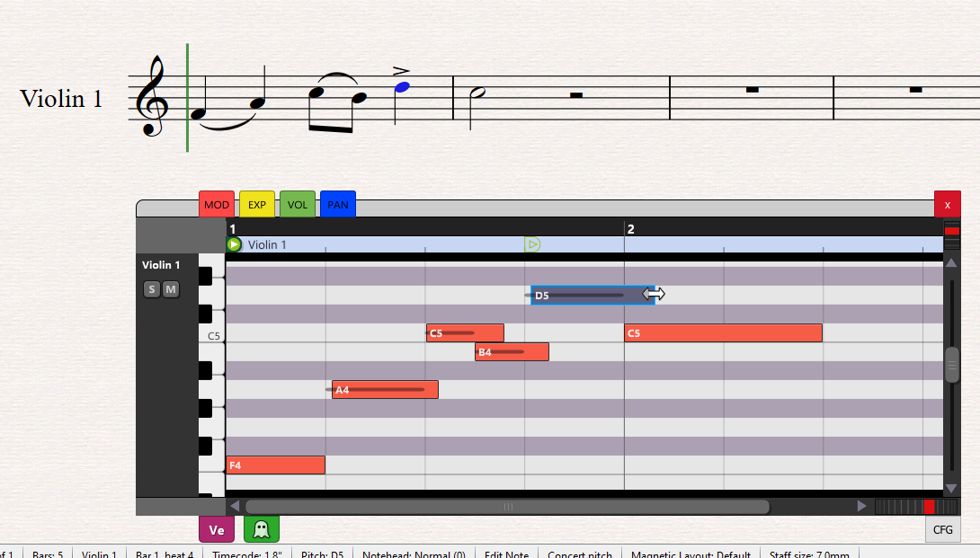Solo the Violin 1 track
The image size is (980, 558).
[x=152, y=289]
